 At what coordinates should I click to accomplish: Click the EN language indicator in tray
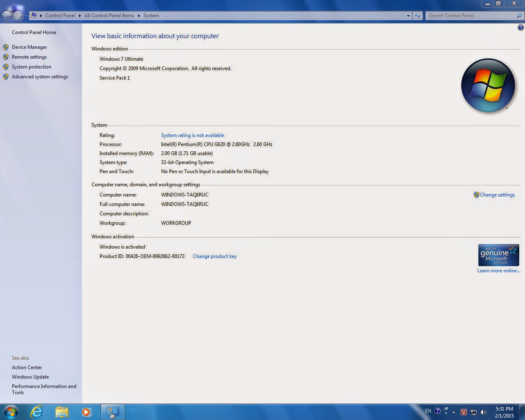click(428, 411)
